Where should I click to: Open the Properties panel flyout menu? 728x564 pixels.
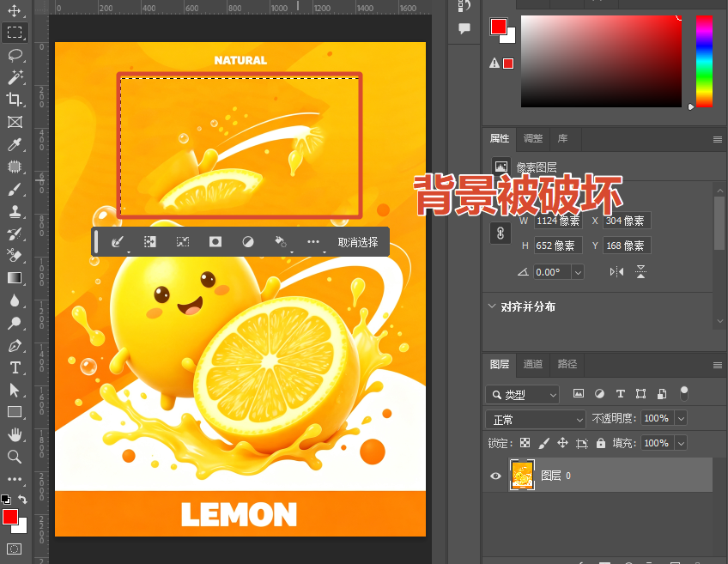click(x=718, y=139)
